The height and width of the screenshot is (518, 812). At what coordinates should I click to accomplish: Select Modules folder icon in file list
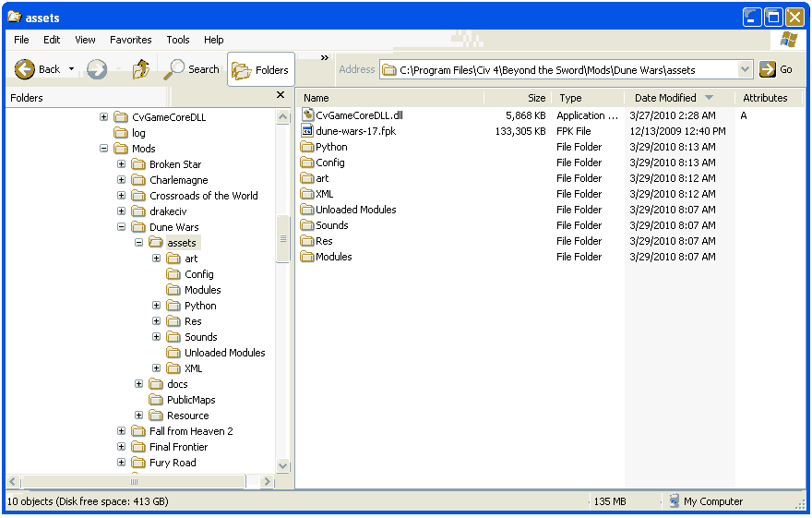[307, 257]
